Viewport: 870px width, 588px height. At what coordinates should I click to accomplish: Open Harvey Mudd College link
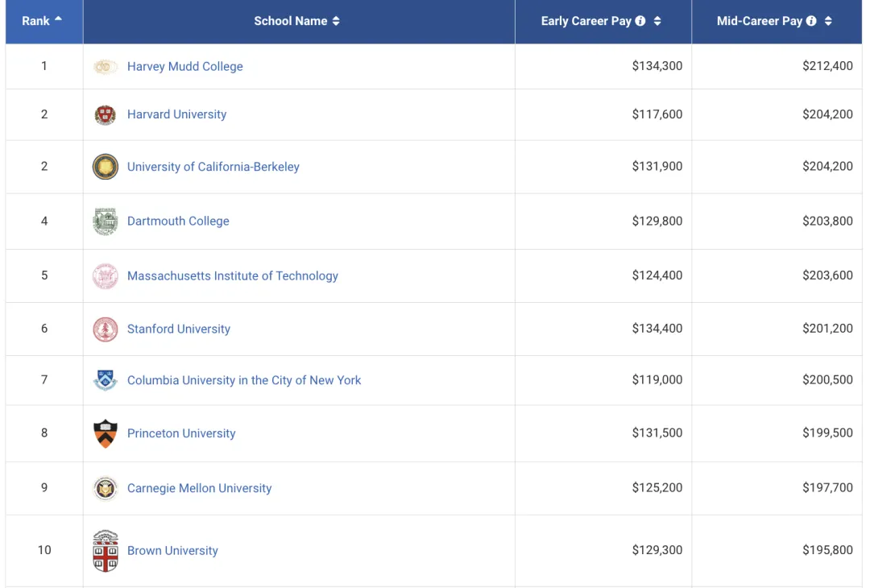tap(184, 67)
